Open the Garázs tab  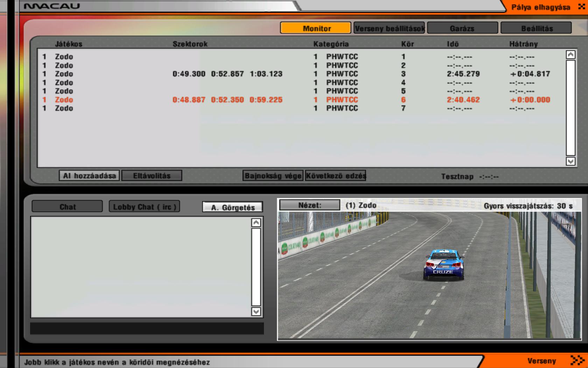coord(463,28)
